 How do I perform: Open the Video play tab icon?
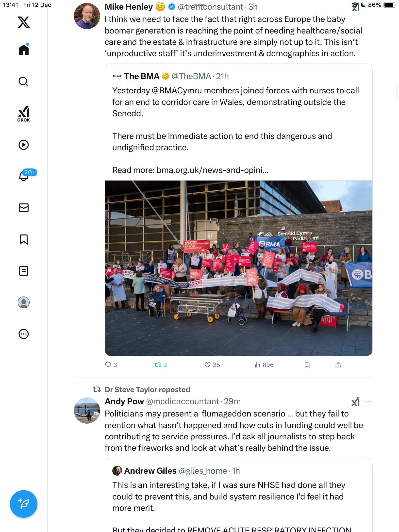click(24, 145)
